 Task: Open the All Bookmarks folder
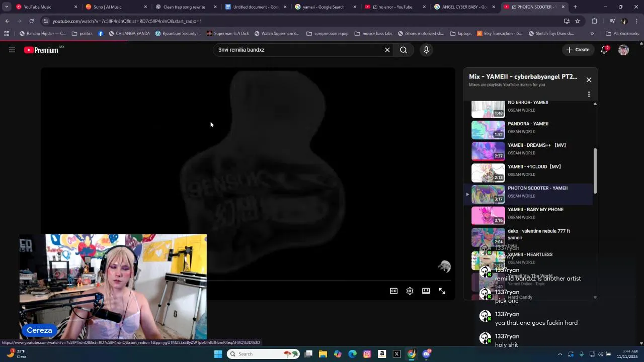(x=622, y=34)
